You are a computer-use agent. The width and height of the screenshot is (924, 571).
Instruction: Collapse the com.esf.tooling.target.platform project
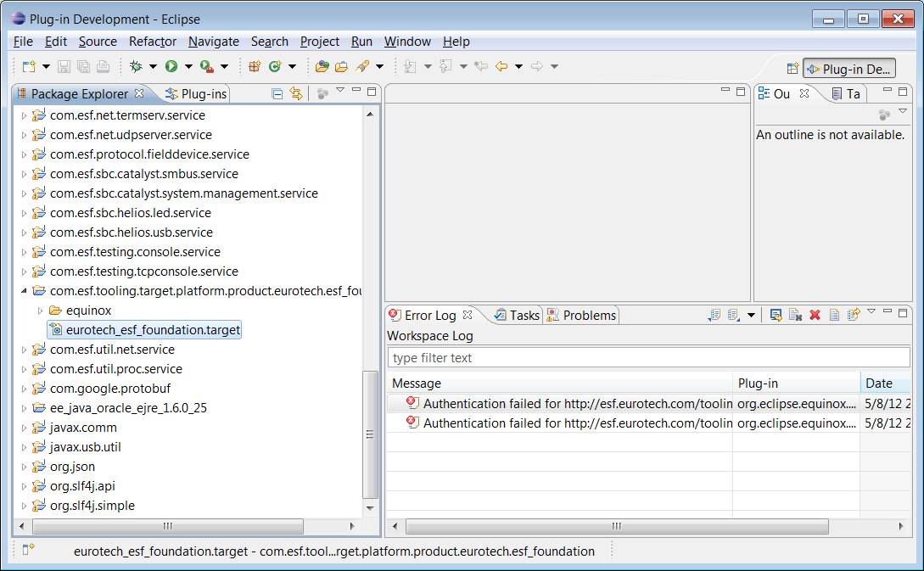click(24, 290)
